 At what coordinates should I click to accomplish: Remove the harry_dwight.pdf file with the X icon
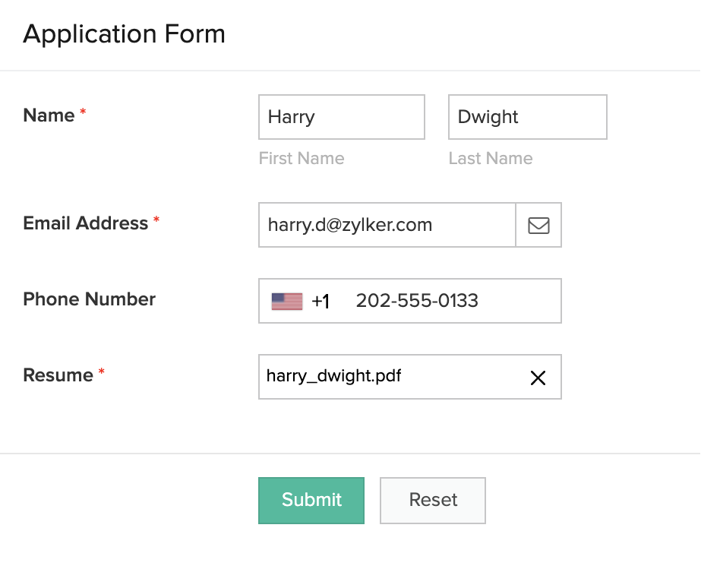pos(538,378)
